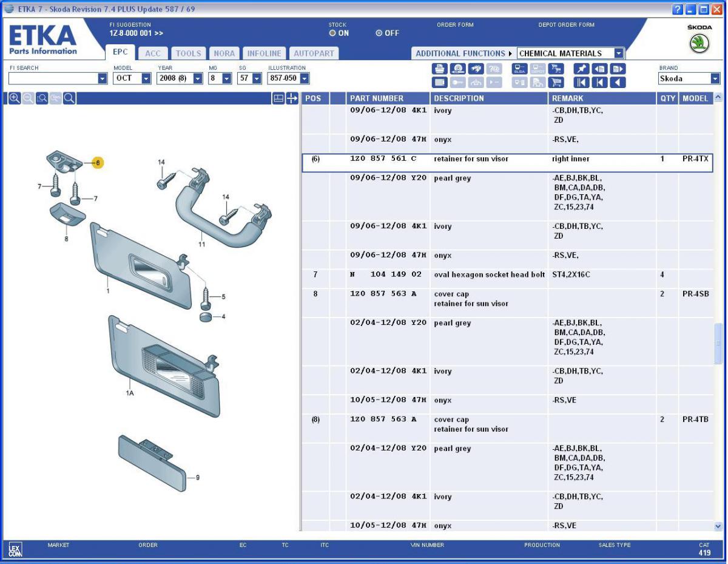The width and height of the screenshot is (728, 564).
Task: Select callout 1A on the lower sun visor
Action: click(x=129, y=393)
